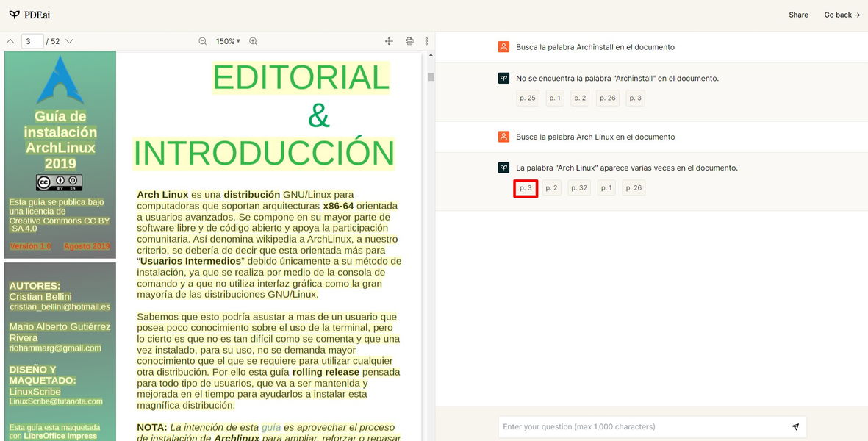This screenshot has height=441, width=868.
Task: Click the bot avatar beside the 'aparece varias veces' answer
Action: point(503,168)
